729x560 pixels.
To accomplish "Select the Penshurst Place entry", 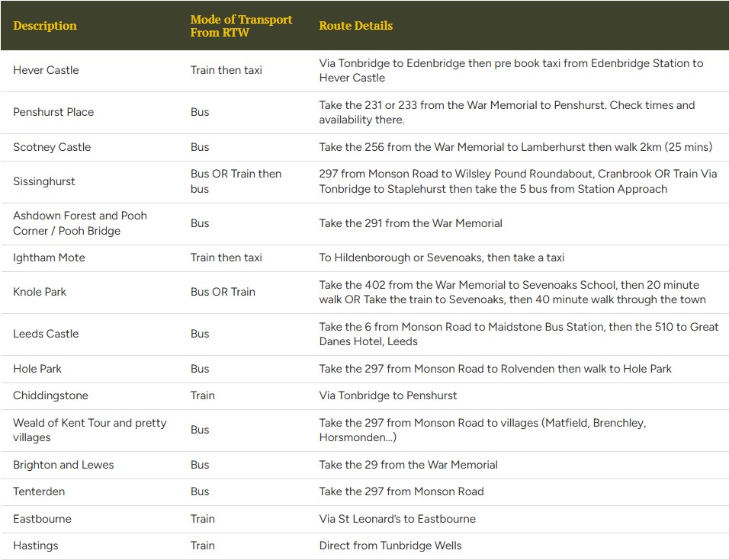I will point(53,112).
